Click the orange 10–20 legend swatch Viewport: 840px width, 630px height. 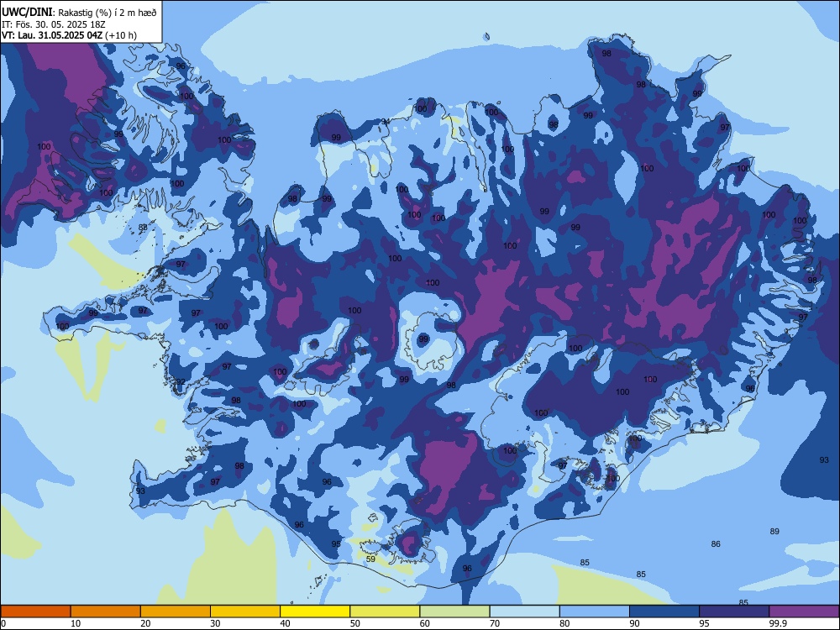(106, 612)
